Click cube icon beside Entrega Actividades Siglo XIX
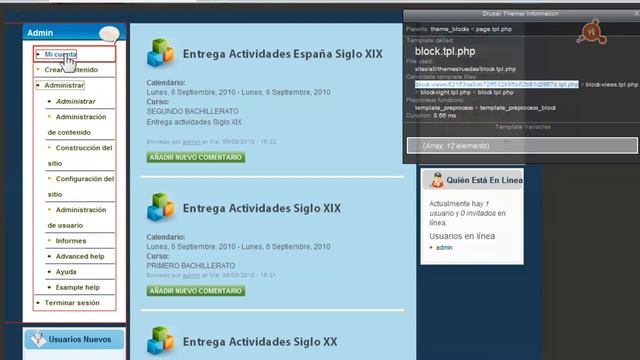 point(160,207)
